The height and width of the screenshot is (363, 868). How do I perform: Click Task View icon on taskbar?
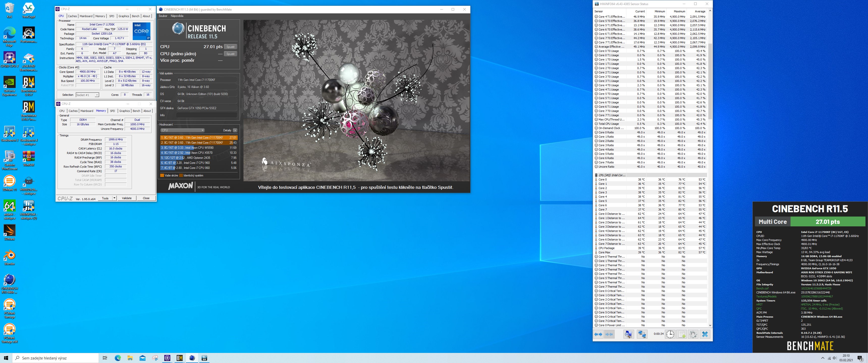tap(105, 358)
